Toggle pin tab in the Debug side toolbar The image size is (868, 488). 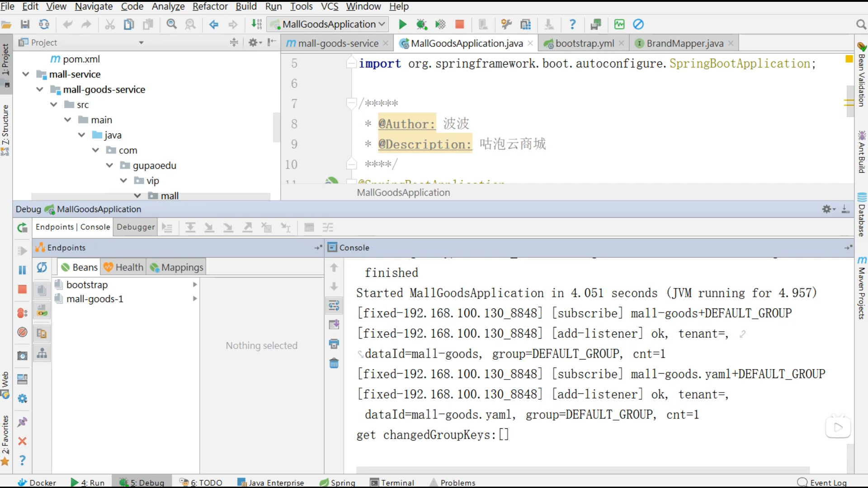coord(22,422)
